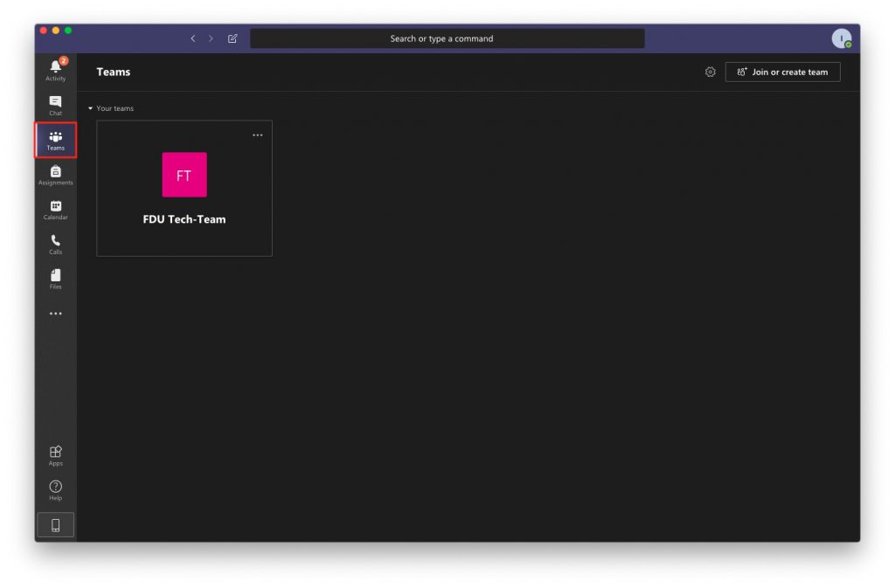The height and width of the screenshot is (588, 895).
Task: Open the Help menu icon
Action: point(55,490)
